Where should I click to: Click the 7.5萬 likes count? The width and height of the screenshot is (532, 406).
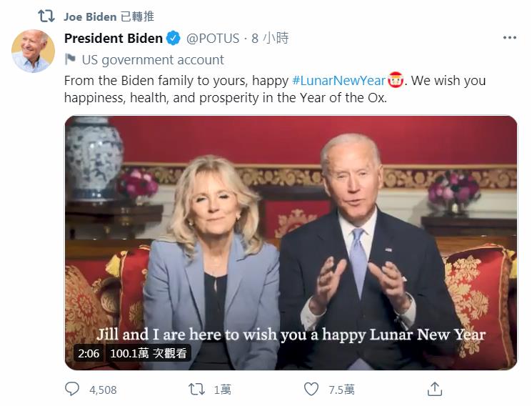tap(341, 390)
